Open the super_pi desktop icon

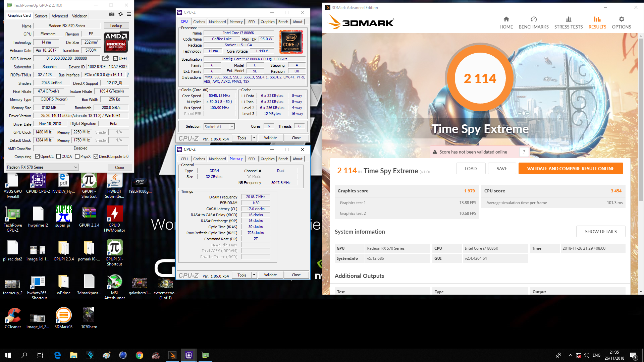(x=63, y=217)
